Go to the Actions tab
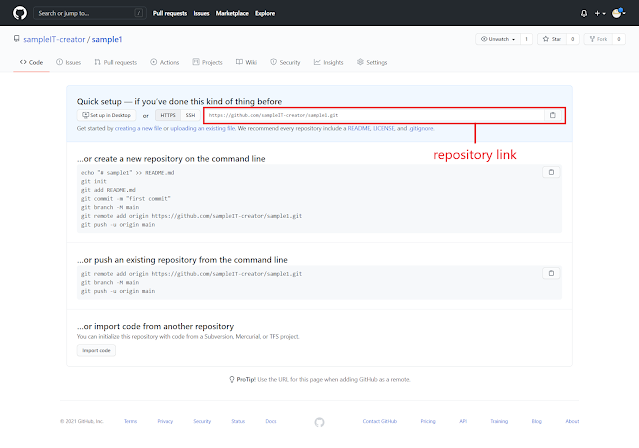Screen dimensions: 639x448 click(165, 62)
